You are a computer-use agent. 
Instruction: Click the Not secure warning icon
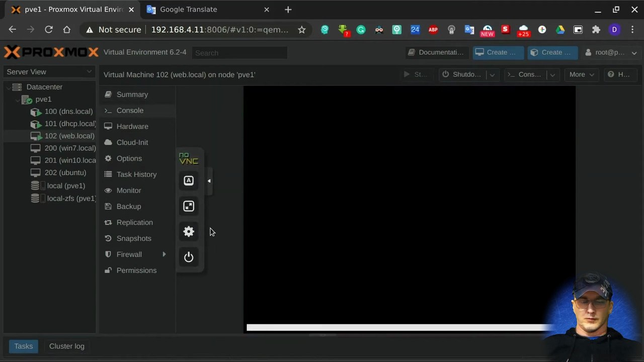click(90, 30)
